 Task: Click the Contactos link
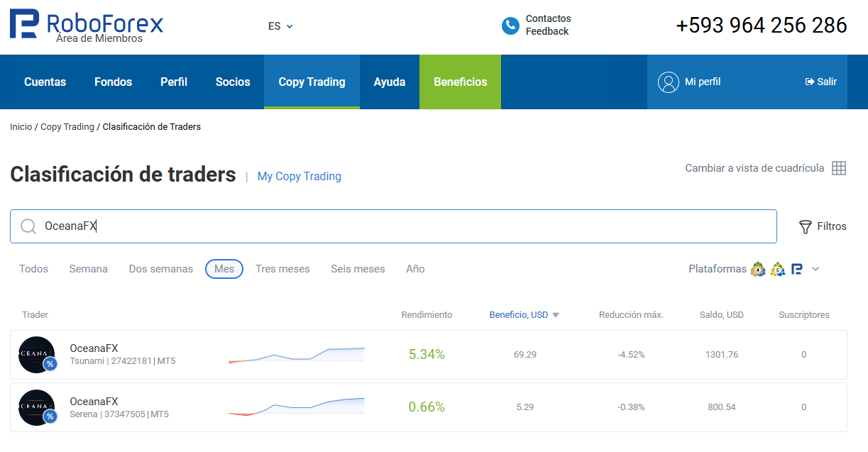pyautogui.click(x=548, y=19)
